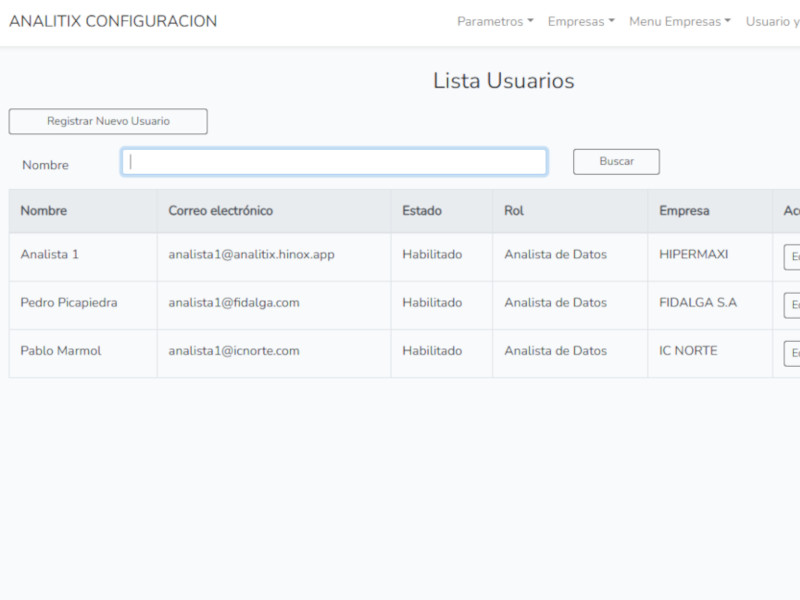Select the Rol column header

point(514,211)
